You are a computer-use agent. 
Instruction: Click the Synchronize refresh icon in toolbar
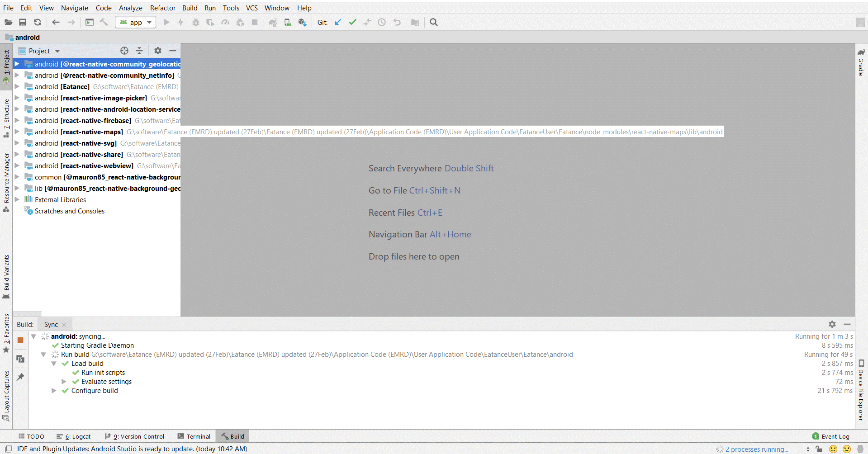tap(38, 22)
